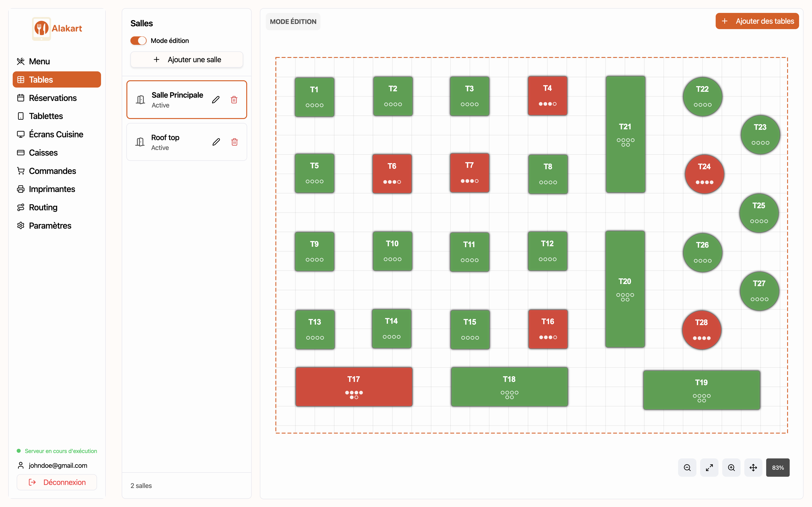Edit Salle Principale with pencil icon
The height and width of the screenshot is (507, 812).
[x=216, y=100]
